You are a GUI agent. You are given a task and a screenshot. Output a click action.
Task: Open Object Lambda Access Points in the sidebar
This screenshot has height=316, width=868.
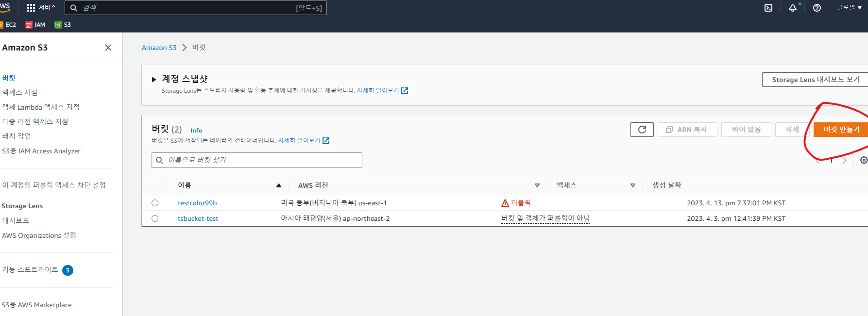point(41,107)
